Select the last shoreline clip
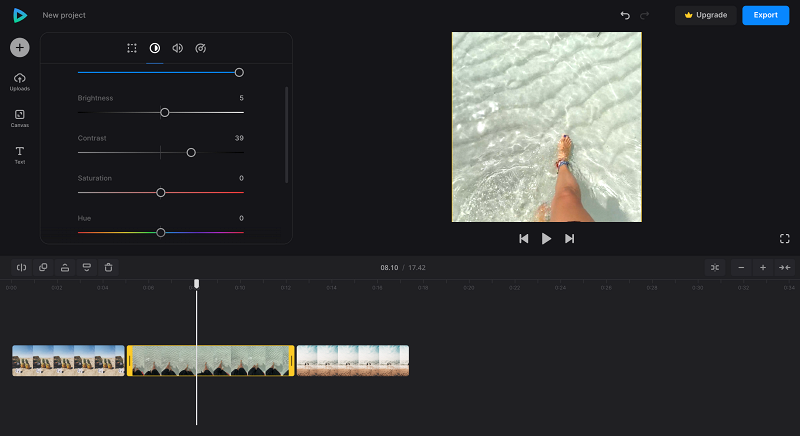This screenshot has width=800, height=436. tap(353, 361)
